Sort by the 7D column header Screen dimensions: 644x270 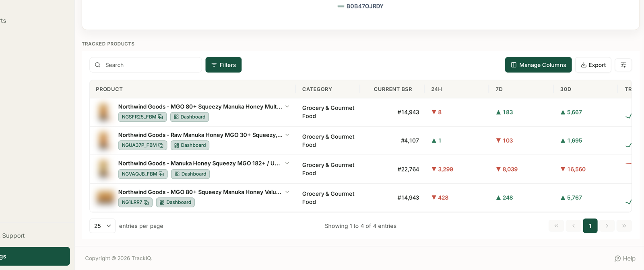tap(499, 89)
